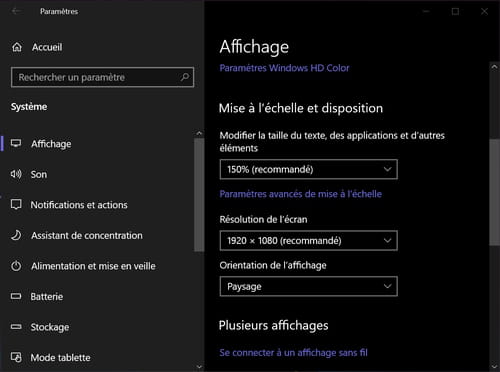Select the Affichage monitor icon
Image resolution: width=500 pixels, height=372 pixels.
pos(16,143)
